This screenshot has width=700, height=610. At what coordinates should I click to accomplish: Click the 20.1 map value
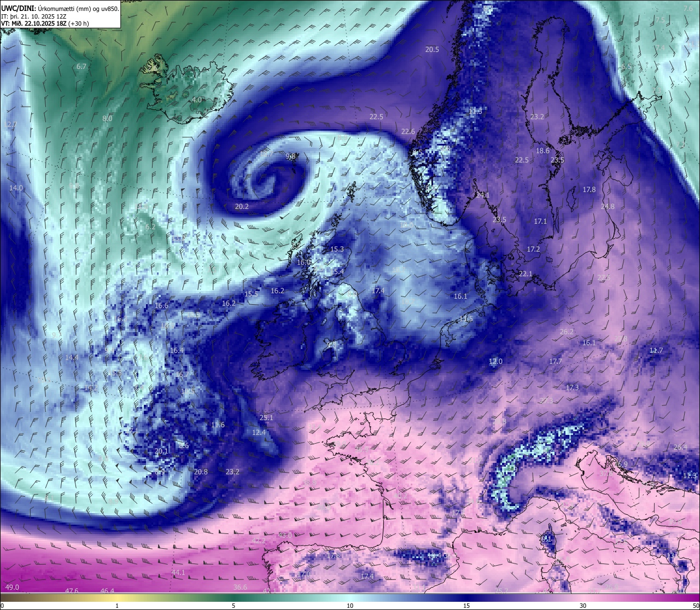[x=161, y=451]
